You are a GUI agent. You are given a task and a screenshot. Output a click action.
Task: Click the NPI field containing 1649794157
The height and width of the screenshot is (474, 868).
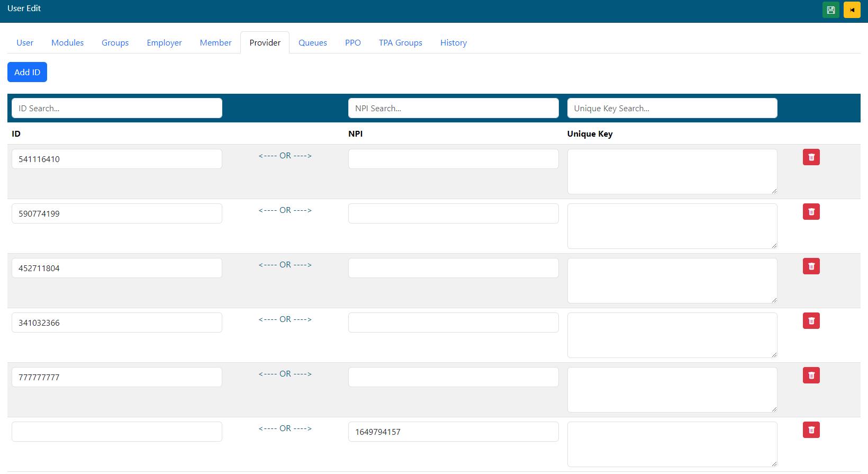(x=453, y=432)
